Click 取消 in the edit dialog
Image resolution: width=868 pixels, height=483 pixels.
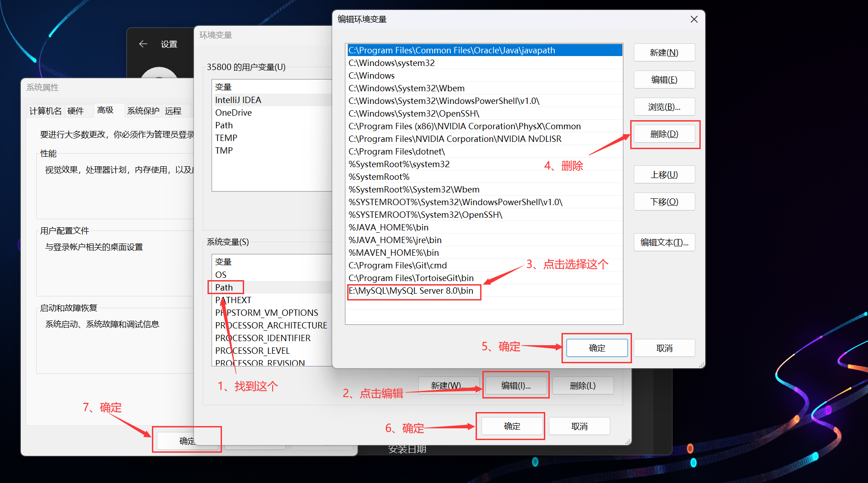coord(664,348)
